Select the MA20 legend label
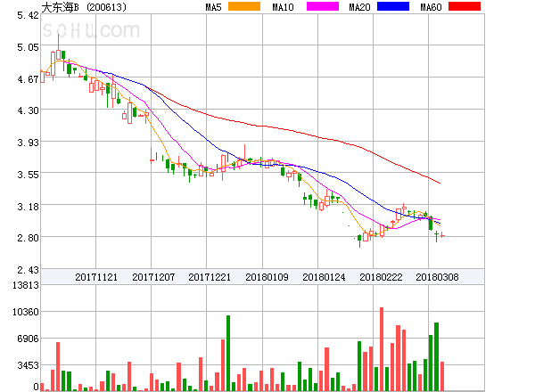The height and width of the screenshot is (392, 535). [x=359, y=7]
